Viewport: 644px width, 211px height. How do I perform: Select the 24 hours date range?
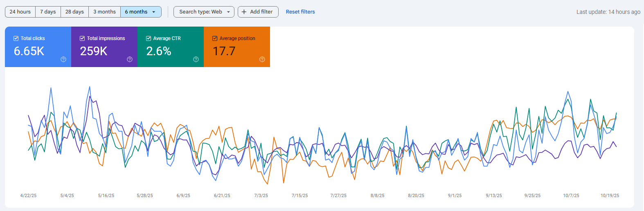[20, 12]
